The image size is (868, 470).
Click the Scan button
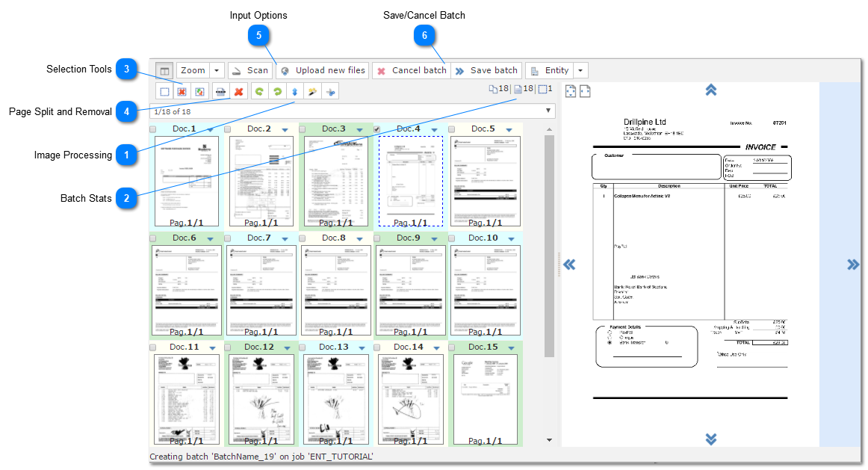tap(249, 70)
